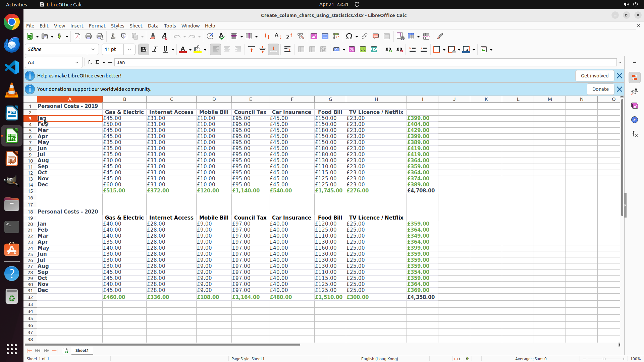
Task: Toggle Wrap Text
Action: 287,50
